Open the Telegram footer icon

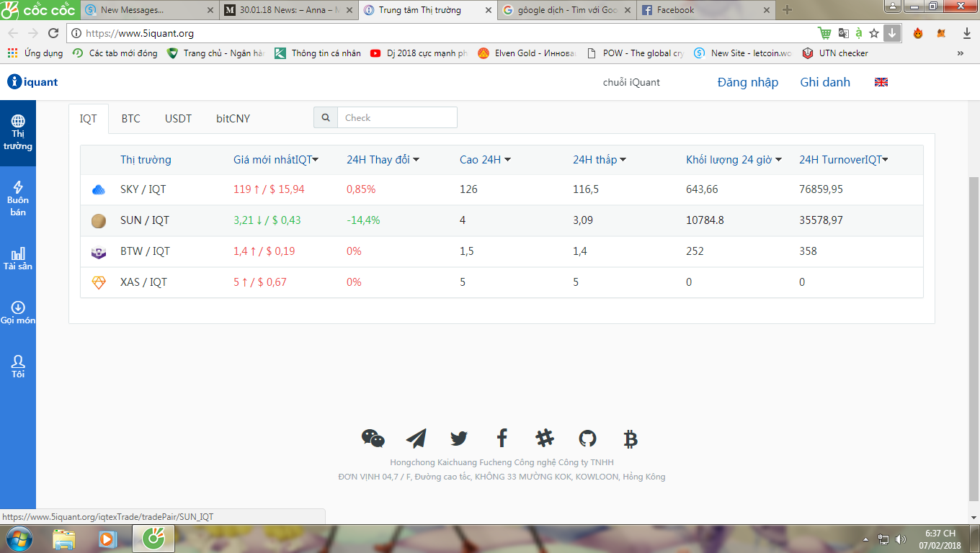pyautogui.click(x=416, y=438)
